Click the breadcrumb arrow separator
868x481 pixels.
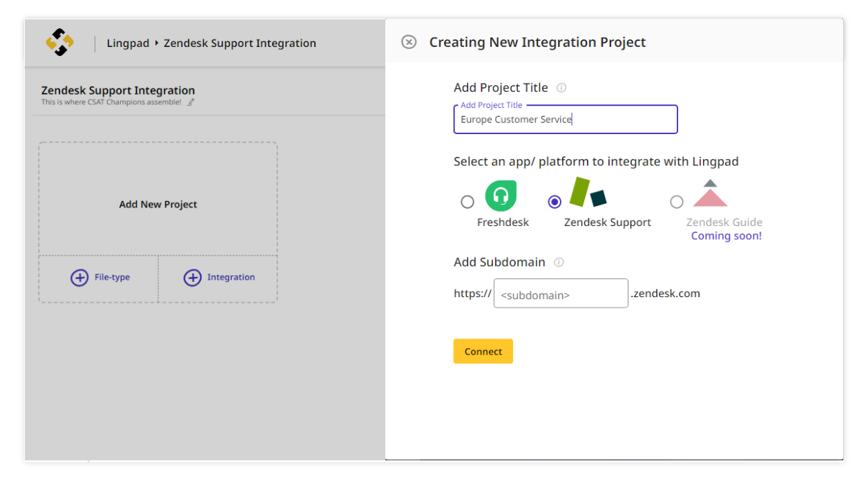(157, 43)
